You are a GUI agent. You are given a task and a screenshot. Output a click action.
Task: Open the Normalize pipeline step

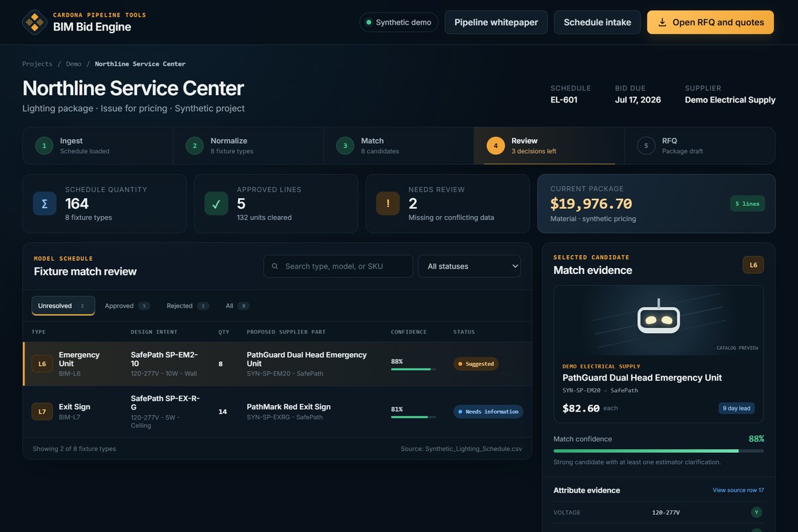coord(248,146)
